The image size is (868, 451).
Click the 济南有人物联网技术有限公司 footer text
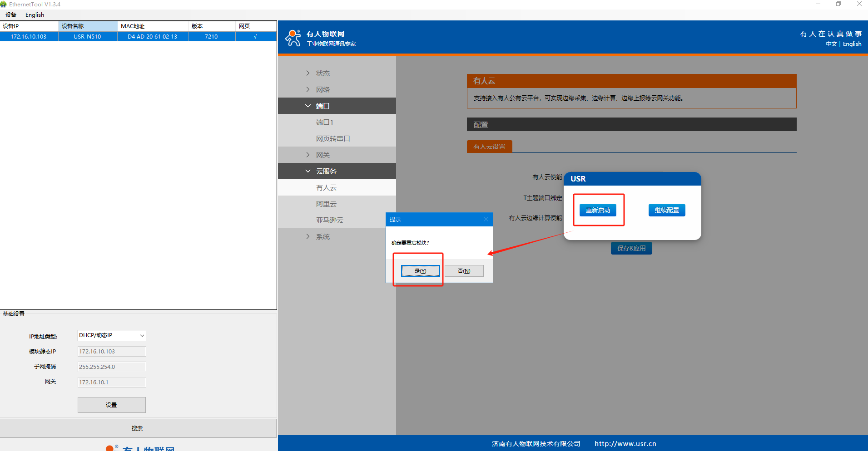[536, 444]
